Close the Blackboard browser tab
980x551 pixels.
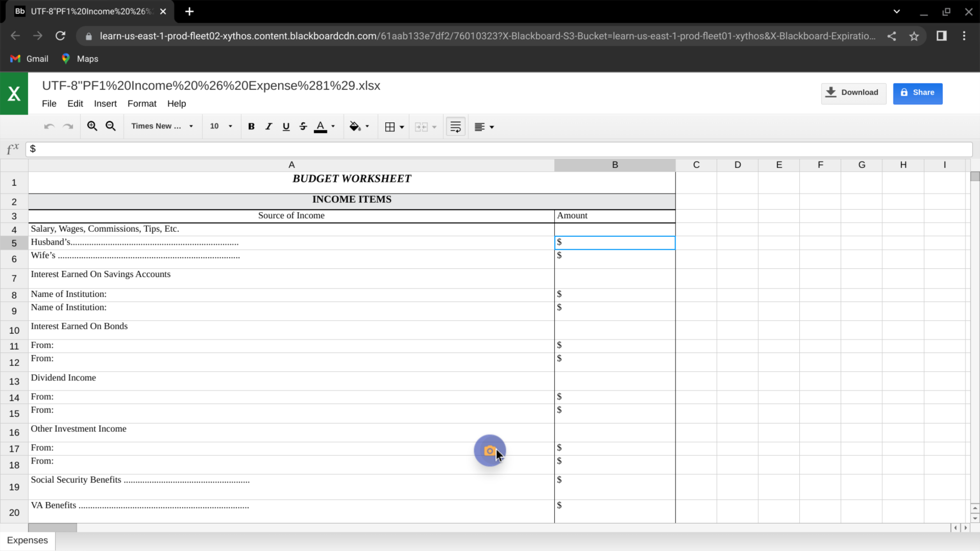[163, 12]
